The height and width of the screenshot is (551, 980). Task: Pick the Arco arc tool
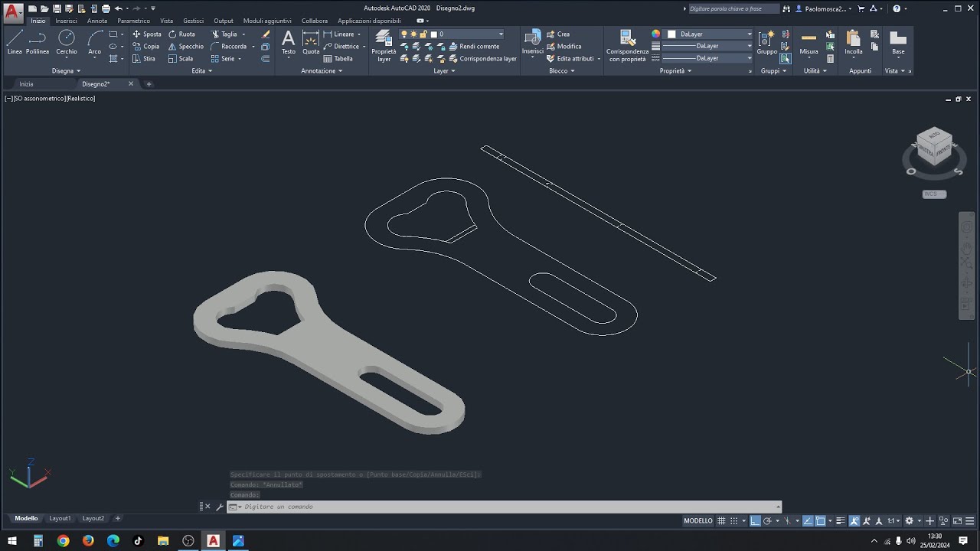tap(95, 43)
